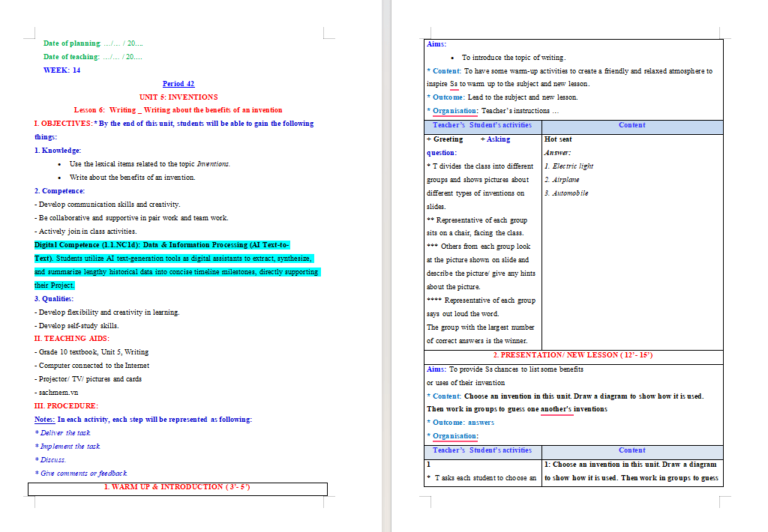Click 'I. OBJECTIVES' heading
Screen dimensions: 768x532
point(63,124)
